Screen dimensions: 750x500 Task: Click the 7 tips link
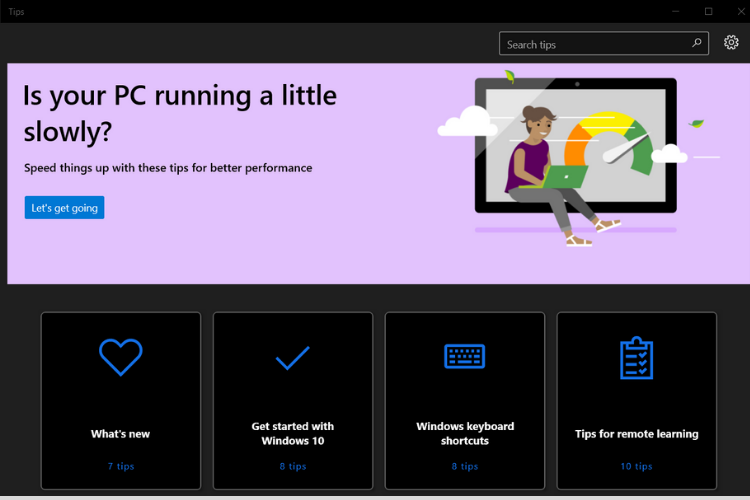[121, 466]
